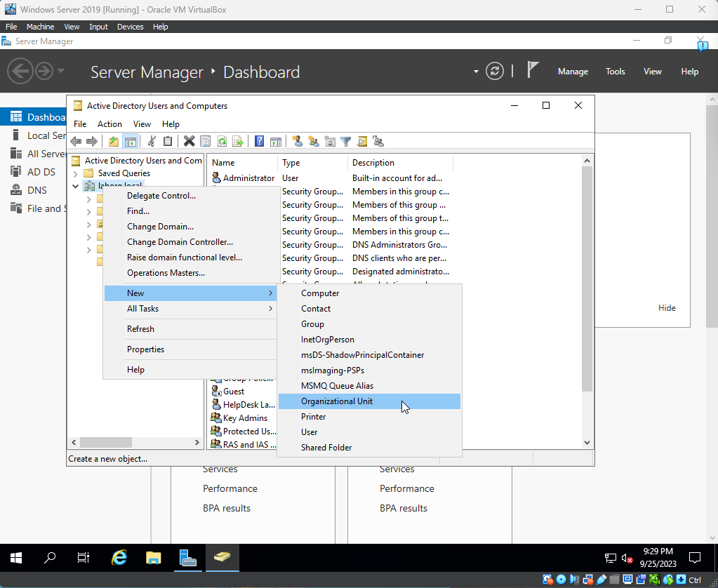Click the clipboard Copy icon in toolbar

pyautogui.click(x=168, y=142)
